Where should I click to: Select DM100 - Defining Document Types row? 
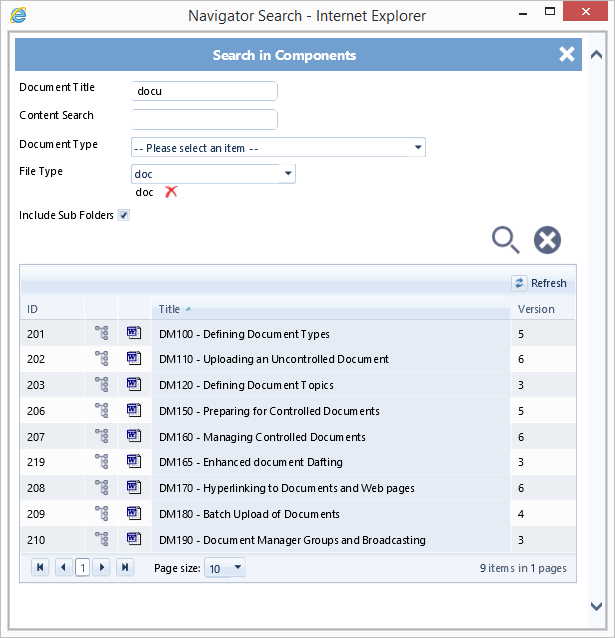click(298, 333)
